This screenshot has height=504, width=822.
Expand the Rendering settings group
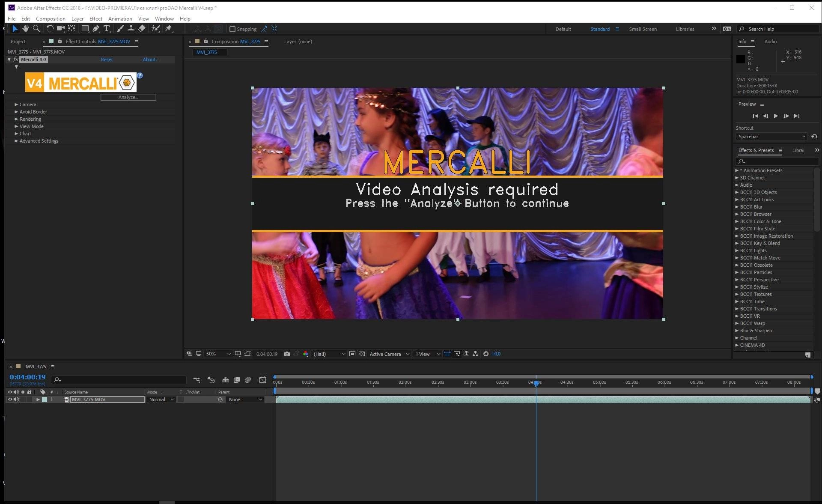(x=16, y=119)
